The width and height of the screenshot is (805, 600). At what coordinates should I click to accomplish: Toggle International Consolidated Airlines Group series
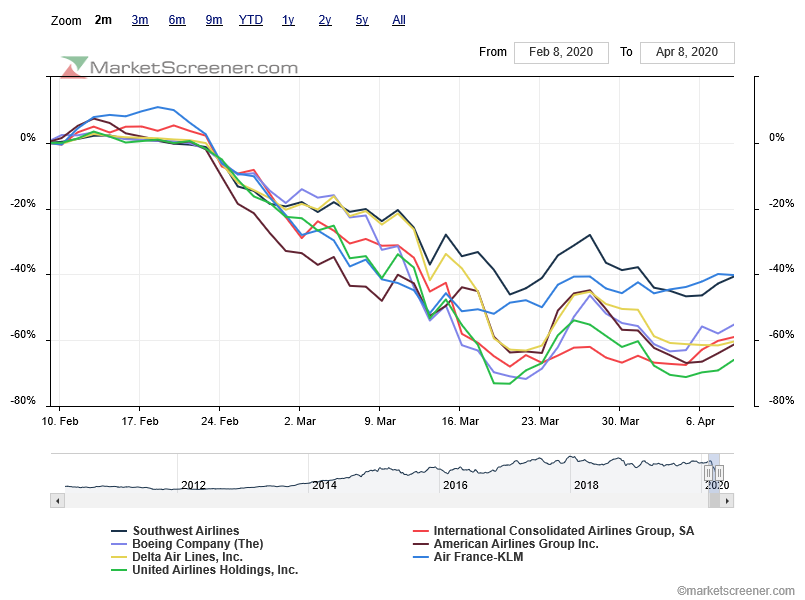click(x=553, y=531)
